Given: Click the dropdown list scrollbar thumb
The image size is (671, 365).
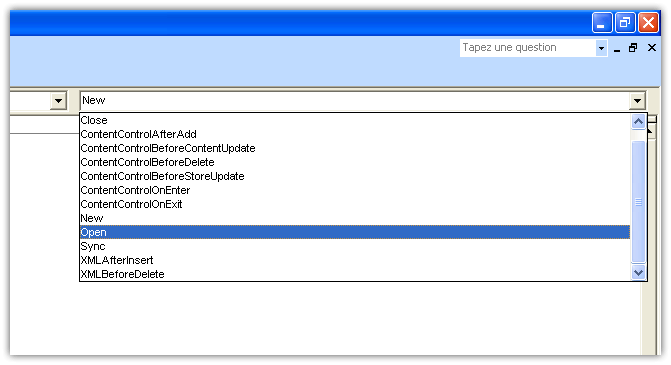Looking at the screenshot, I should 638,202.
